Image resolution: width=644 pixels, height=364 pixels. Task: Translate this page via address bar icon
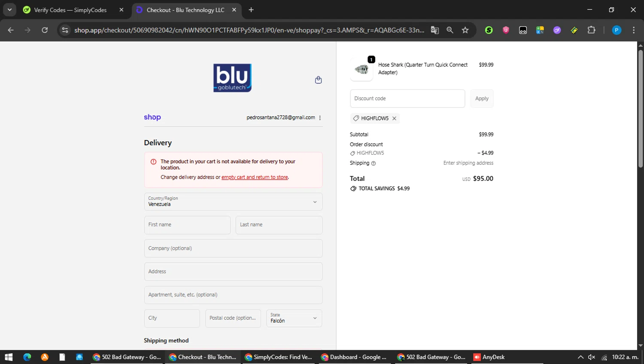pyautogui.click(x=435, y=30)
